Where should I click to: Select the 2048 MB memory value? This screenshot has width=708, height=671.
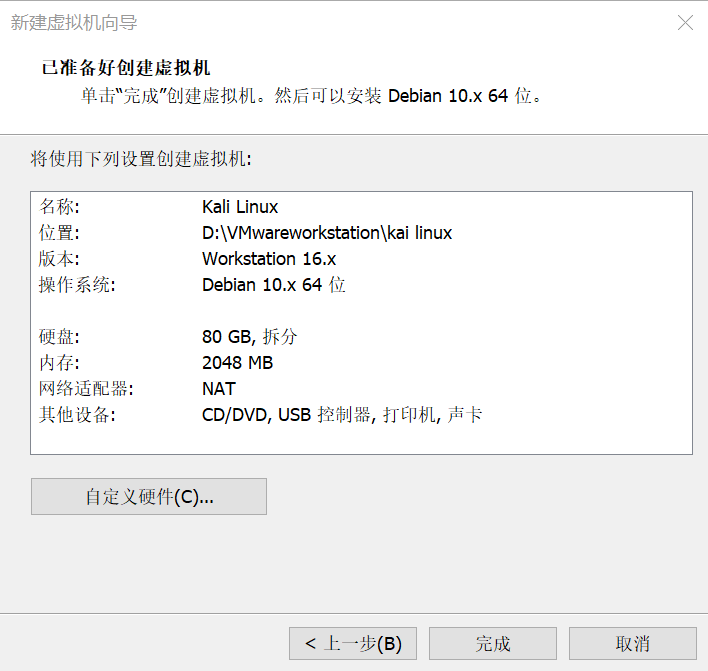pyautogui.click(x=238, y=363)
